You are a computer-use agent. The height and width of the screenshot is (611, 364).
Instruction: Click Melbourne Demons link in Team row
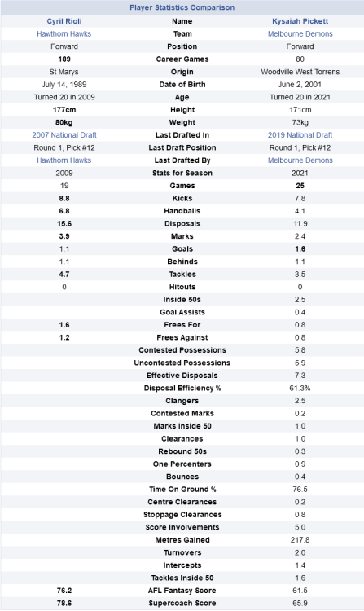point(300,34)
